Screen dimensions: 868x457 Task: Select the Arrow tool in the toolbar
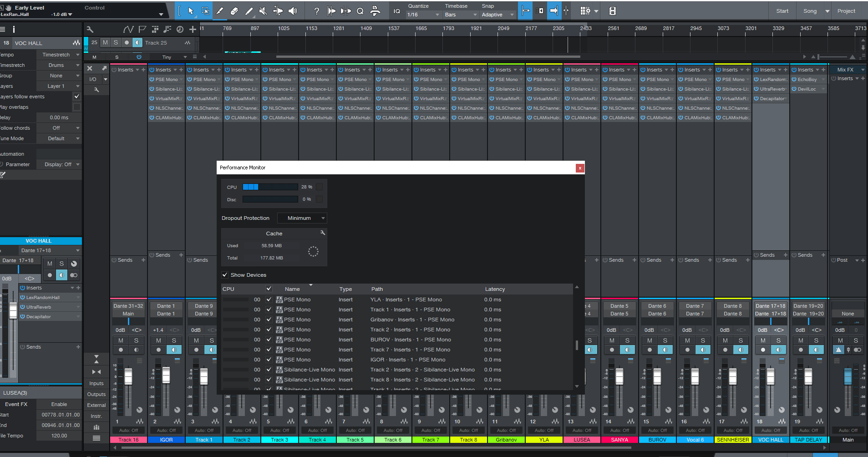191,11
